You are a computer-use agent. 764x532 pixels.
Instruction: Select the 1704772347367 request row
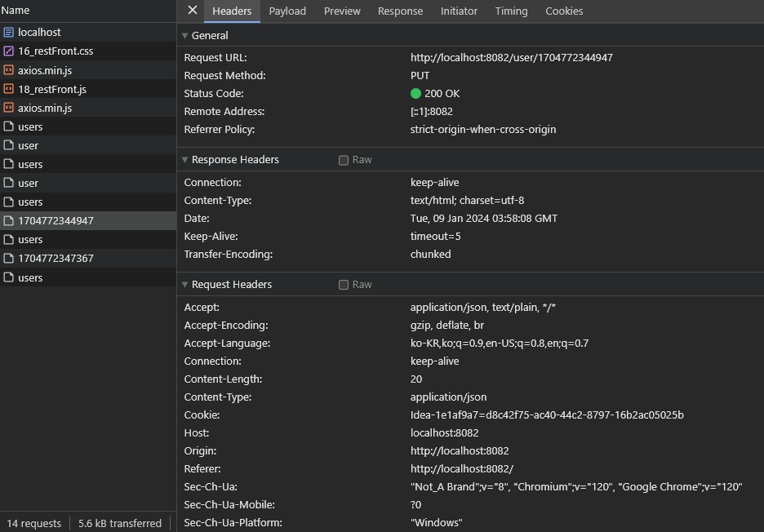click(x=88, y=258)
